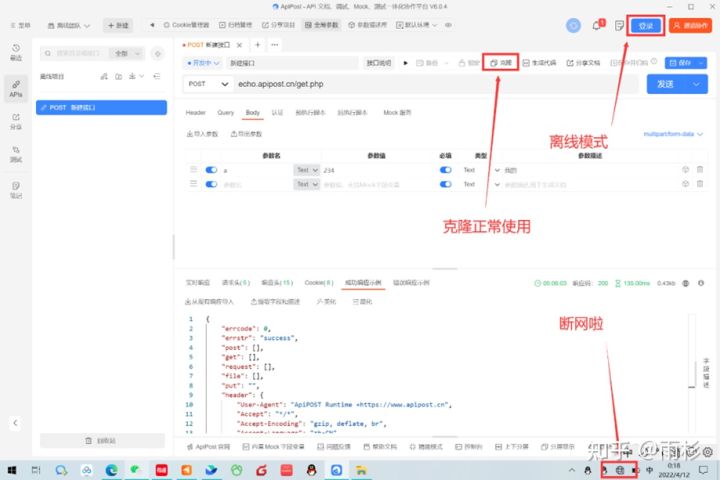Open the Text type dropdown for parameter a
720x480 pixels.
[x=306, y=170]
